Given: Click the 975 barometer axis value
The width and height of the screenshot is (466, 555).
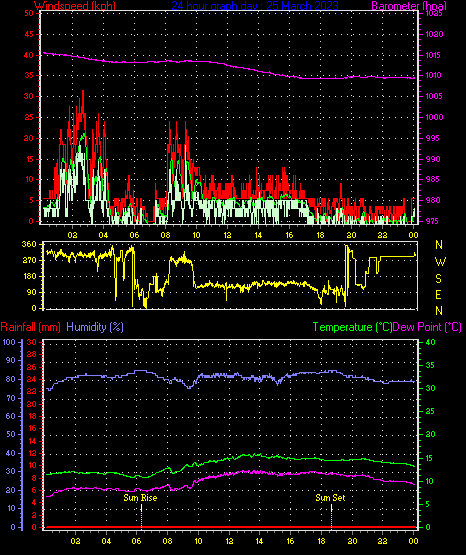Looking at the screenshot, I should [x=432, y=221].
